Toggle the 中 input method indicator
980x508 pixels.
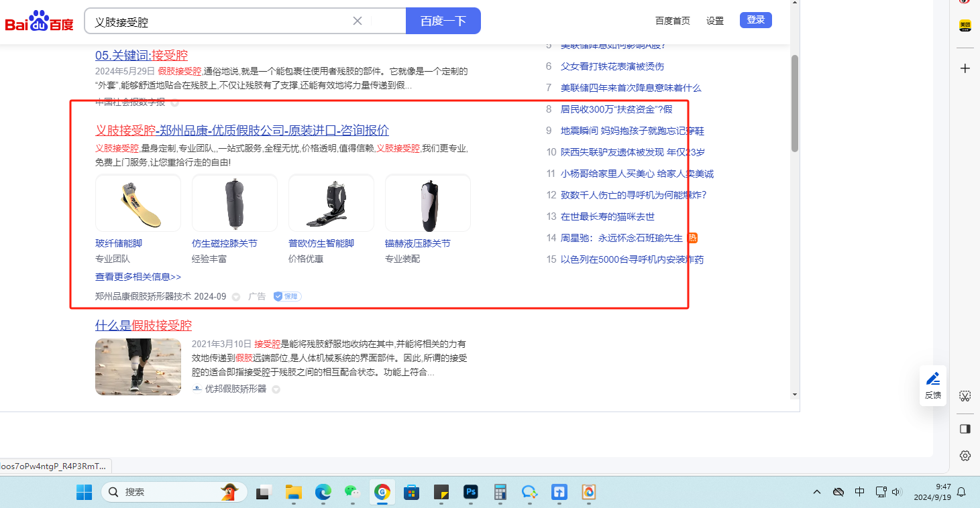(859, 492)
